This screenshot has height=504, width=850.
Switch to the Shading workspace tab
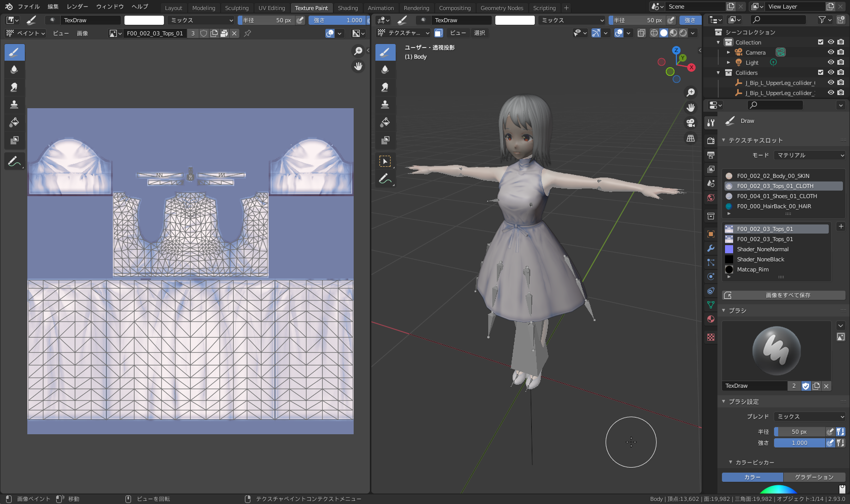pyautogui.click(x=348, y=8)
